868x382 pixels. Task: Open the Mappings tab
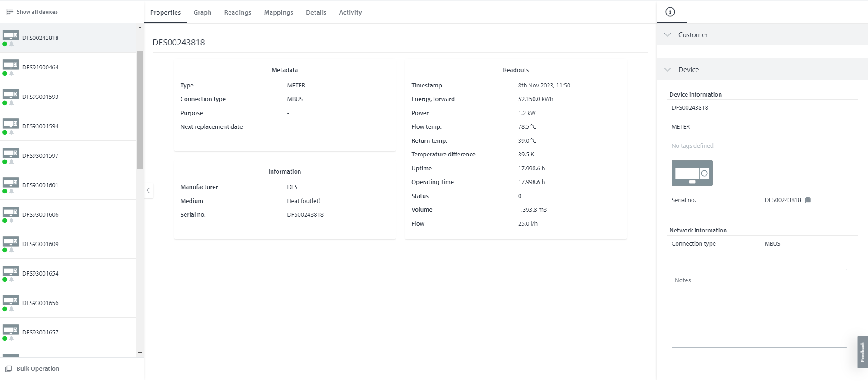[x=278, y=13]
